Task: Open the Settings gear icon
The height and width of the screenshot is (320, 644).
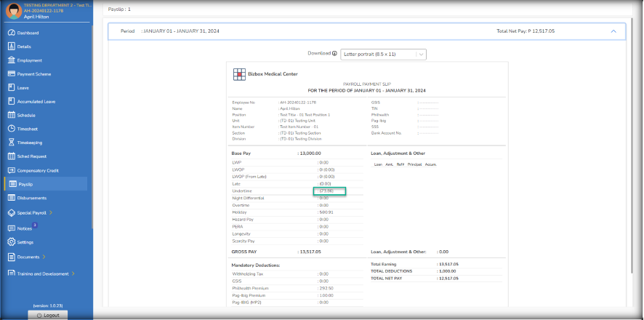Action: [x=11, y=242]
